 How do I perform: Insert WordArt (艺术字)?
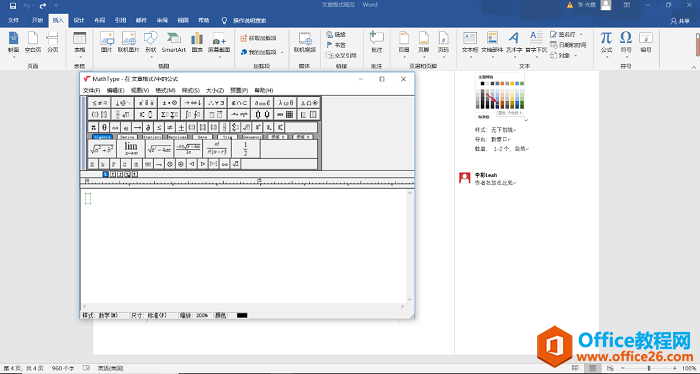[x=514, y=42]
